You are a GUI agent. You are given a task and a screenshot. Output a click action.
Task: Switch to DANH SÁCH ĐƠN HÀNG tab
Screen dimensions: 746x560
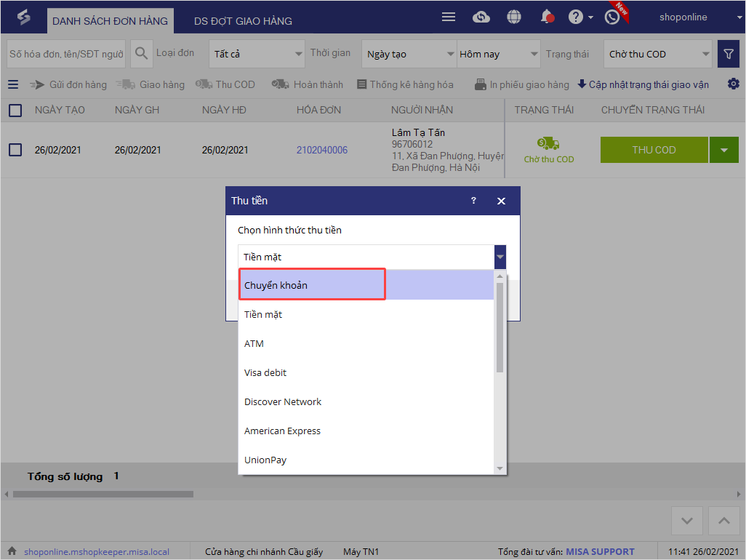110,21
